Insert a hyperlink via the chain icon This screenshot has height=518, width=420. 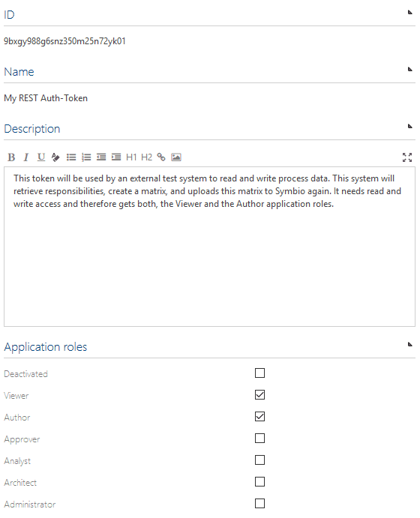pos(161,157)
